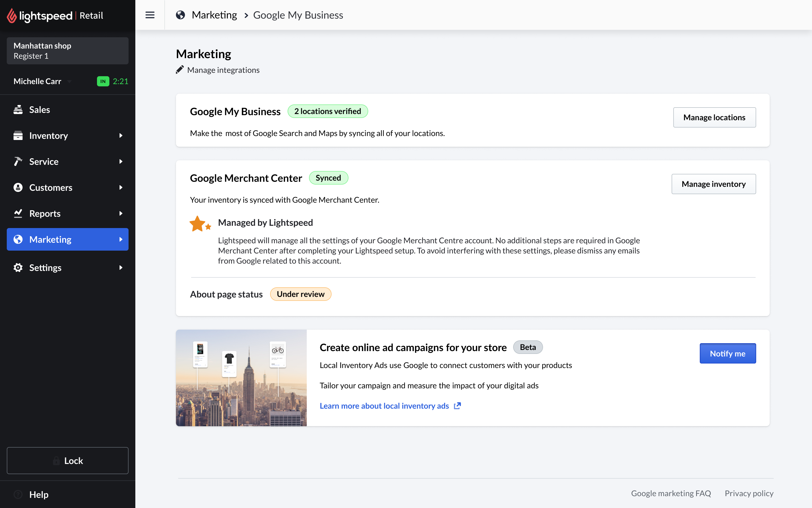Click the Manage inventory button
Image resolution: width=812 pixels, height=508 pixels.
(714, 184)
